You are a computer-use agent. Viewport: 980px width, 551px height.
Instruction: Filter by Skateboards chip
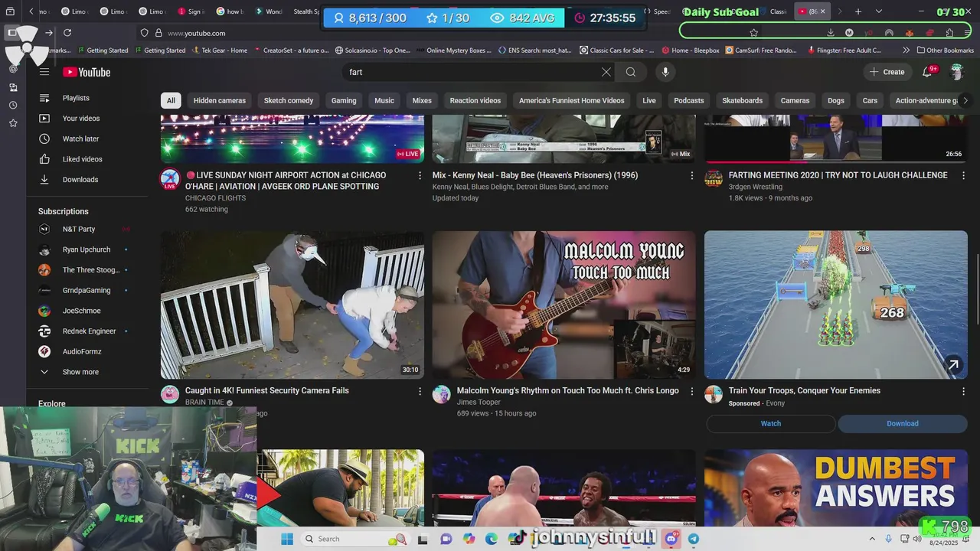click(x=743, y=100)
